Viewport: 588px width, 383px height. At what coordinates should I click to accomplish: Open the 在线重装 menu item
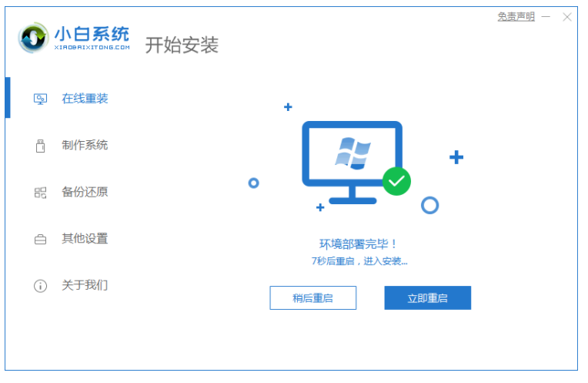85,99
